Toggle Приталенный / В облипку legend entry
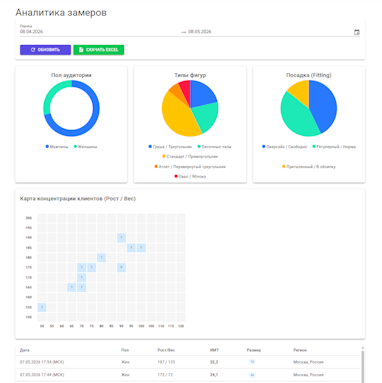The image size is (382, 383). 309,167
